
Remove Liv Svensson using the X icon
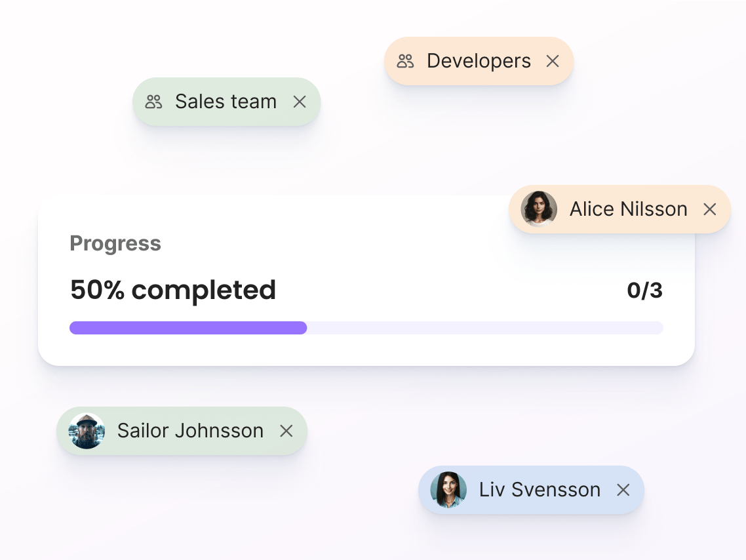(623, 490)
